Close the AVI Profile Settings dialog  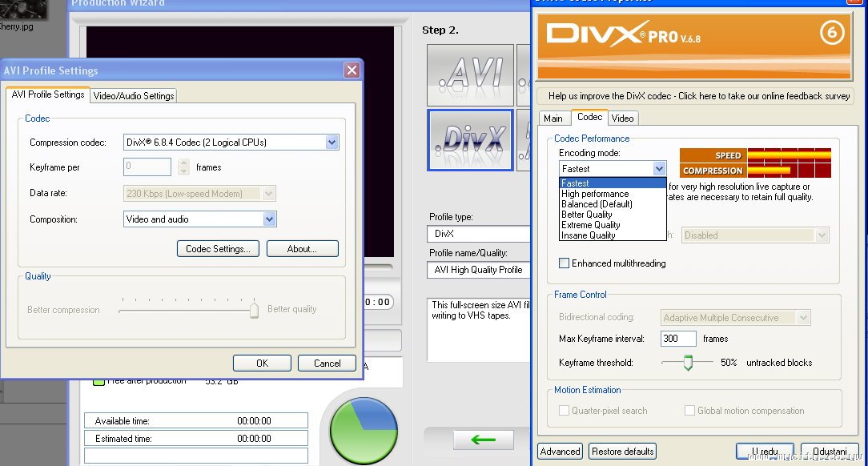click(352, 70)
